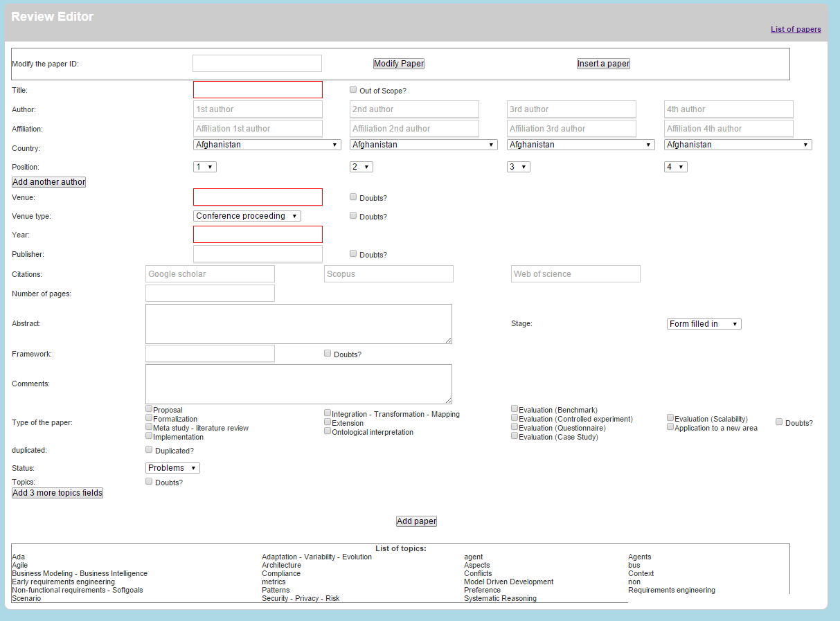This screenshot has height=621, width=840.
Task: Select Meta study - literature review checkbox
Action: click(x=149, y=426)
